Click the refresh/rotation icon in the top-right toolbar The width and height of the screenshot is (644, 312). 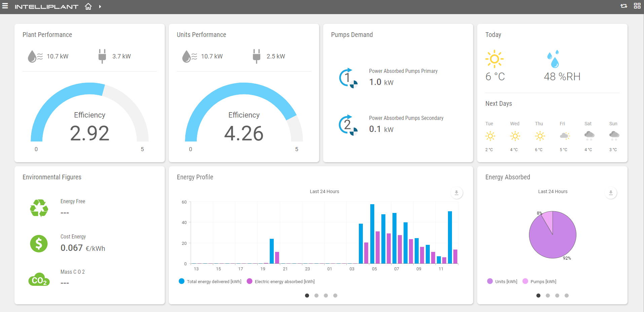[x=623, y=6]
